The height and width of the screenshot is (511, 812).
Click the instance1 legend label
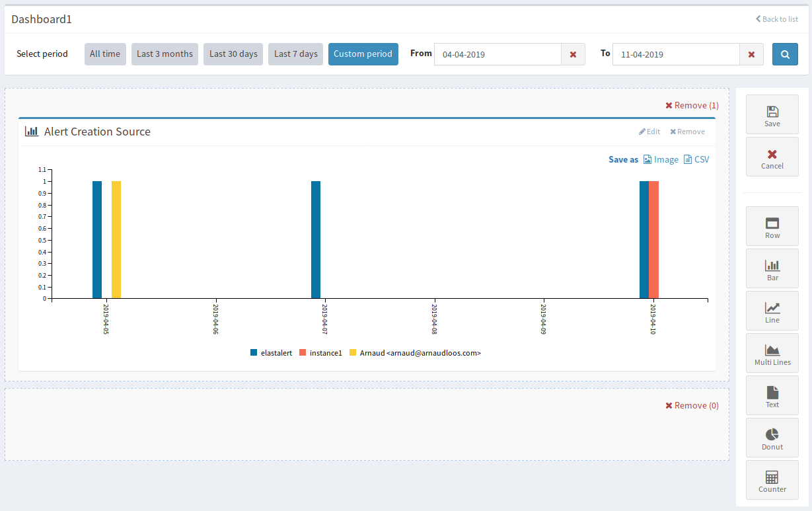click(326, 353)
